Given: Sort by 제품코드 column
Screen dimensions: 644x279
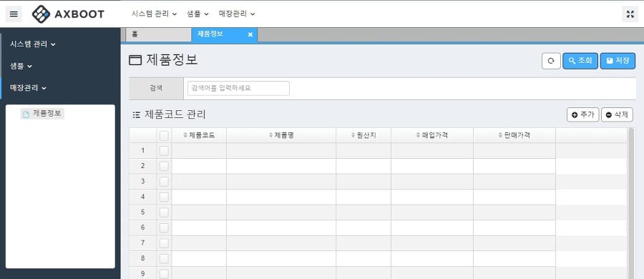Looking at the screenshot, I should point(199,135).
